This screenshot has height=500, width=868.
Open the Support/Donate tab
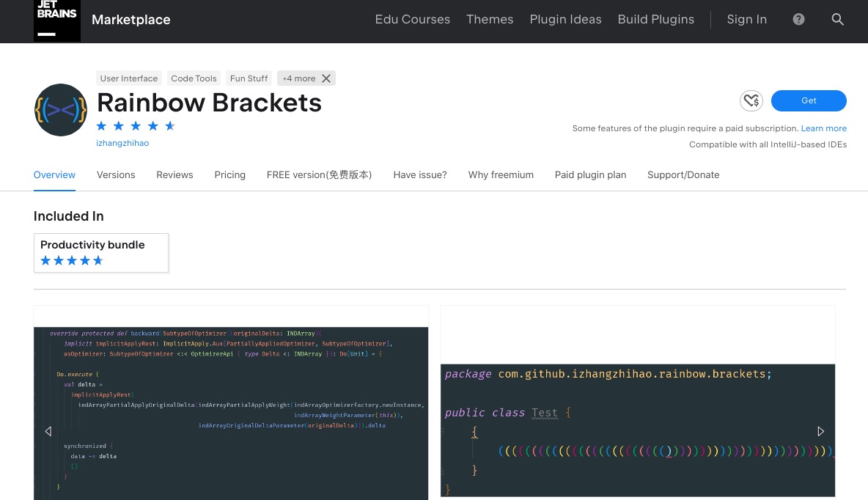[x=683, y=175]
